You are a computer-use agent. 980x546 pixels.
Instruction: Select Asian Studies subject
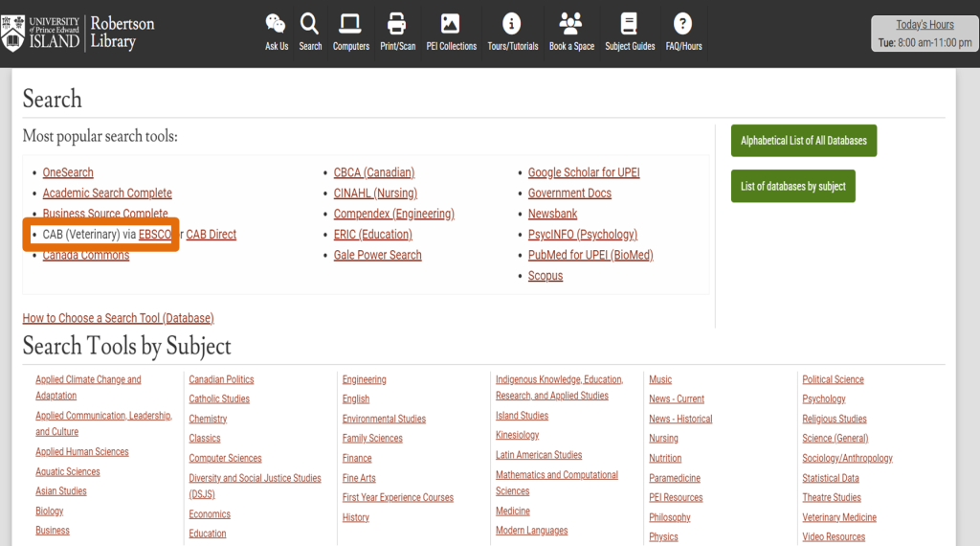click(60, 491)
